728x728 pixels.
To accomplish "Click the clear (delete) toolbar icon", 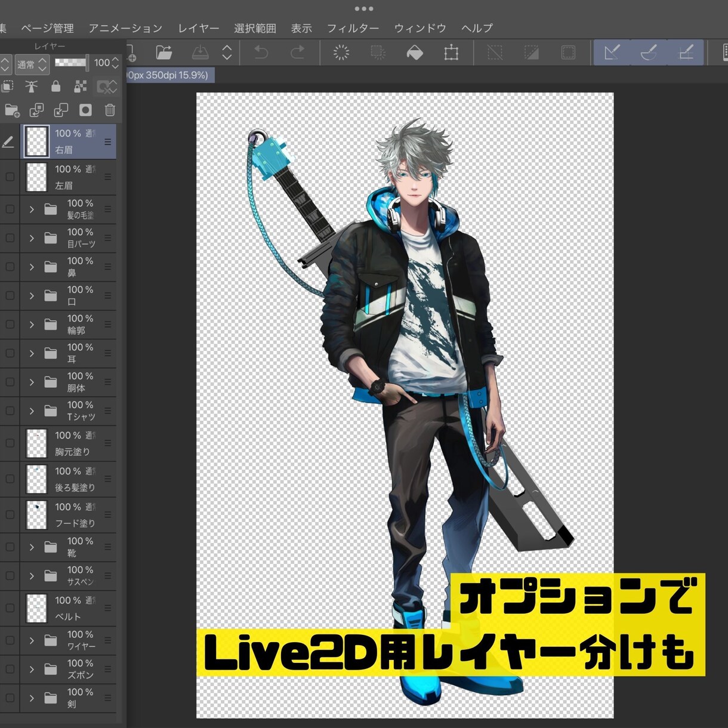I will 341,53.
